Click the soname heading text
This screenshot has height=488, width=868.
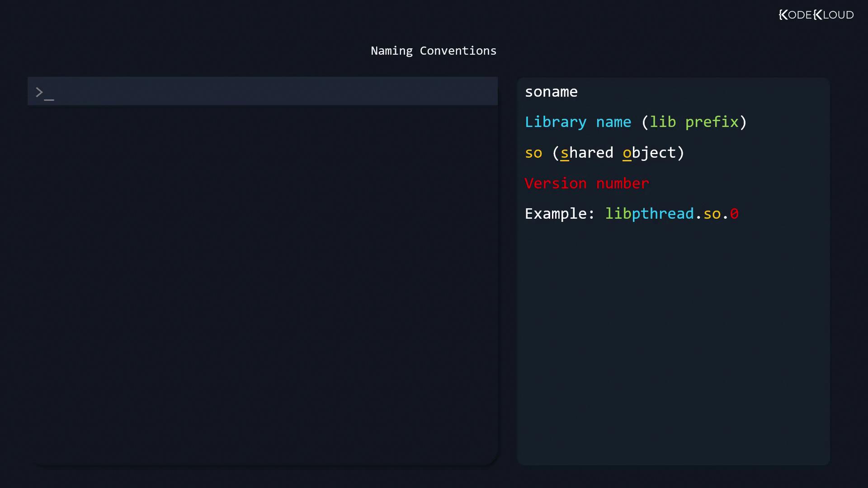(x=551, y=92)
